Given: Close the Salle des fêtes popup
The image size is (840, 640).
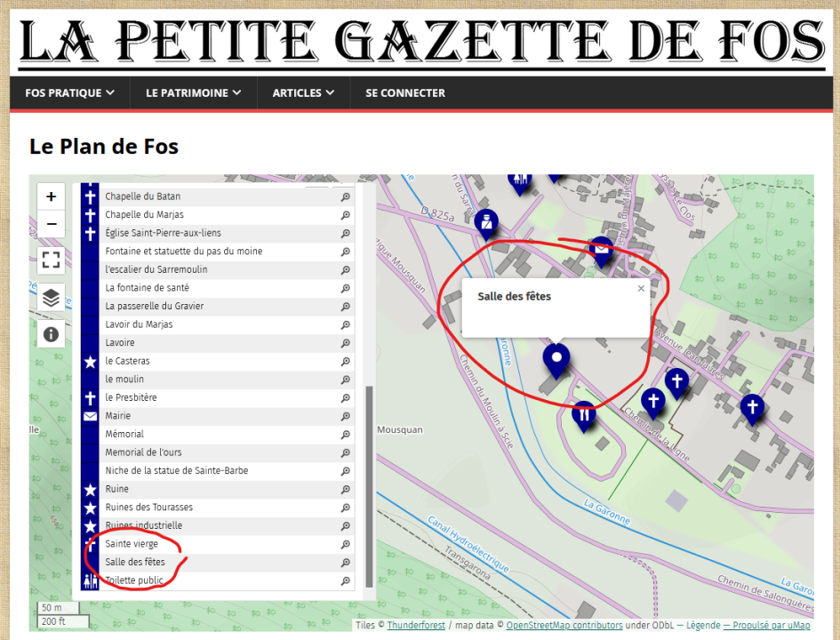Looking at the screenshot, I should click(x=641, y=288).
